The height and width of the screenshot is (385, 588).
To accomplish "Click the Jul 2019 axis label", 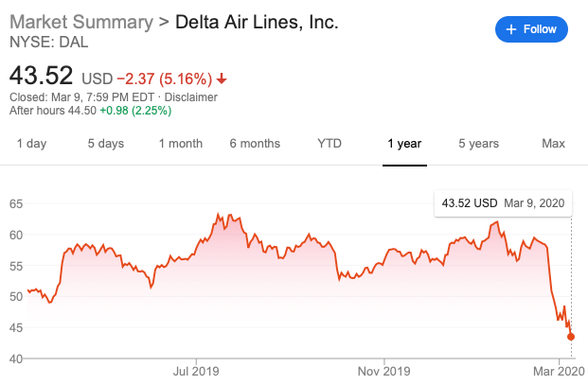I will (x=196, y=371).
